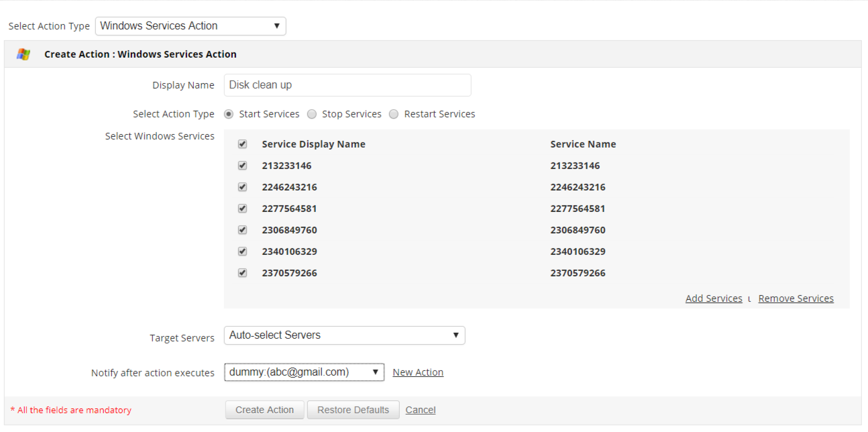Uncheck the 213233146 service checkbox
868x432 pixels.
tap(243, 166)
